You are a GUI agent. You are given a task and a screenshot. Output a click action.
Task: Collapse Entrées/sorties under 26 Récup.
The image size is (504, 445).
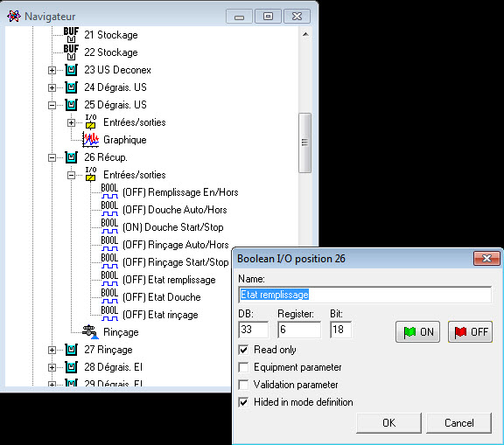(71, 175)
